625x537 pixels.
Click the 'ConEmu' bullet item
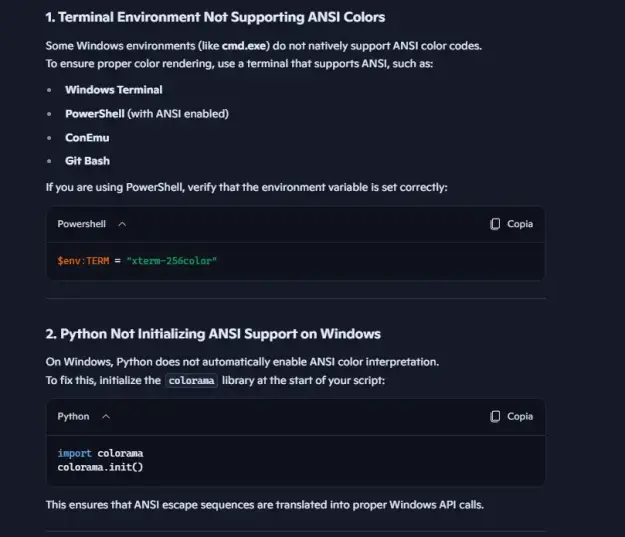87,138
